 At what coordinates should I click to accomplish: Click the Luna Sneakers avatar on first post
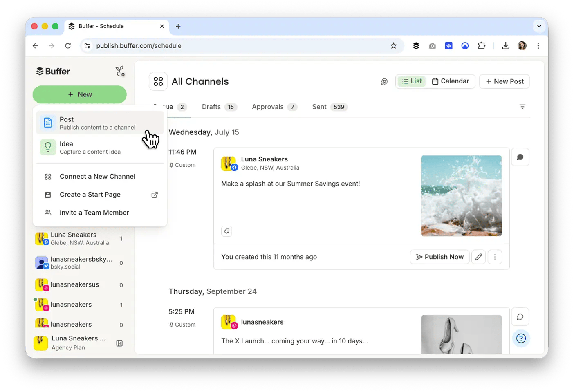tap(229, 164)
